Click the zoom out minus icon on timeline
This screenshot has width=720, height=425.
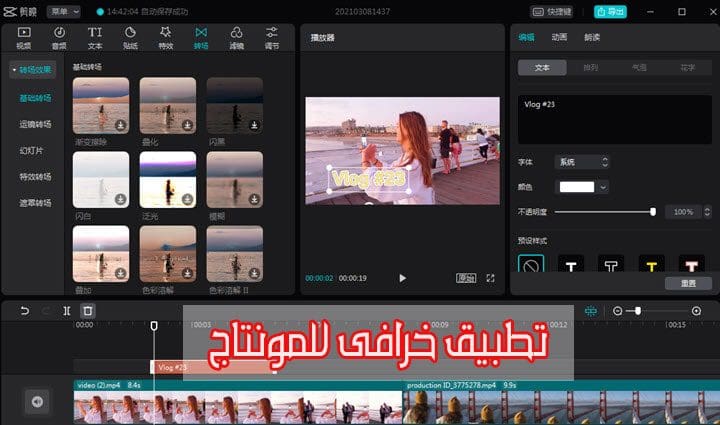(x=618, y=311)
